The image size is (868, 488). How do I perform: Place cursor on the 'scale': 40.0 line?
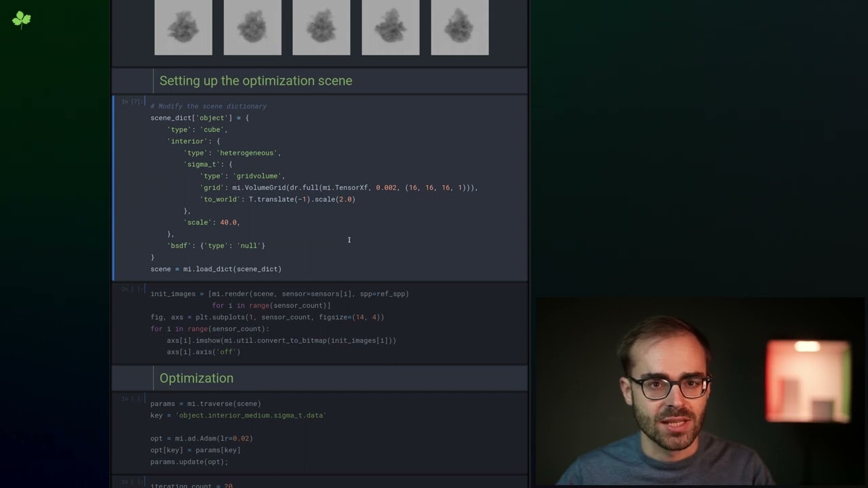pyautogui.click(x=212, y=222)
